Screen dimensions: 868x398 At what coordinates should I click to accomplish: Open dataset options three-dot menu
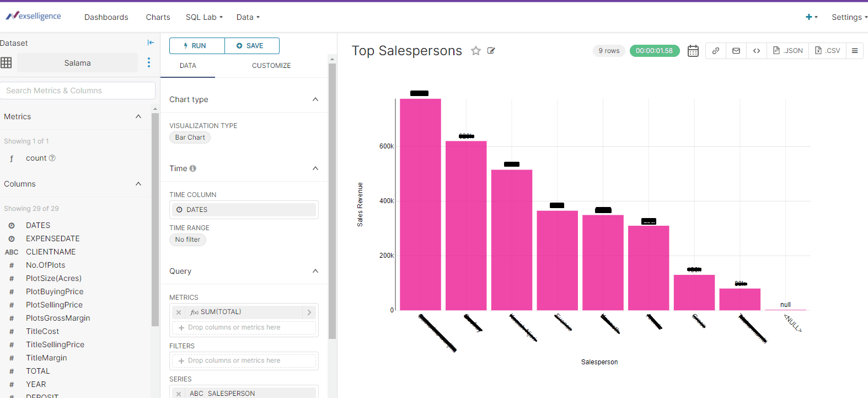[x=149, y=62]
